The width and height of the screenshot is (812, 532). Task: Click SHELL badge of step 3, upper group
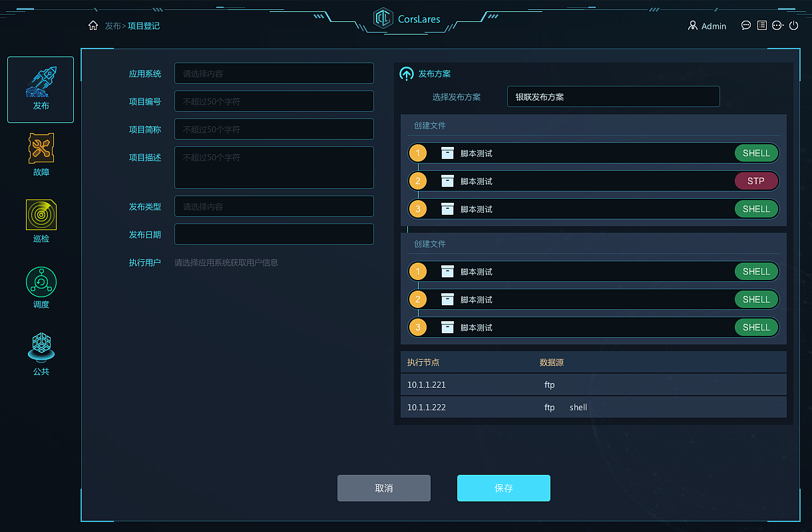[756, 209]
